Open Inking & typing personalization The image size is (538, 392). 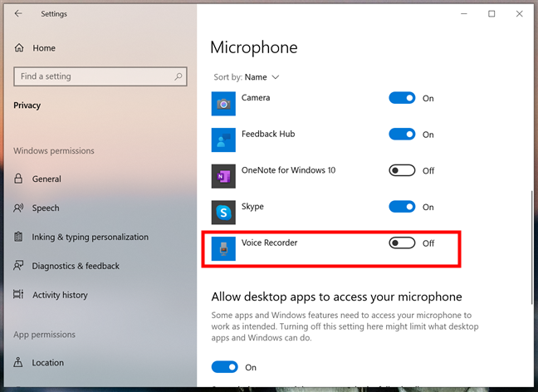[90, 237]
